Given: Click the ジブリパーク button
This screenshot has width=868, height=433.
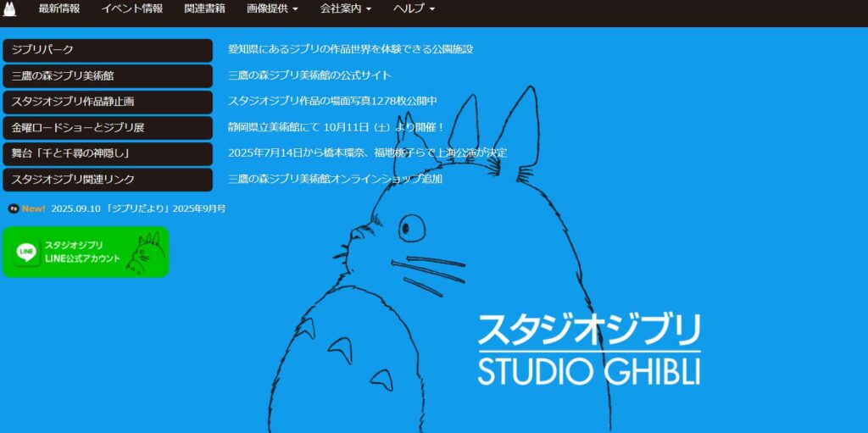Looking at the screenshot, I should pos(108,50).
